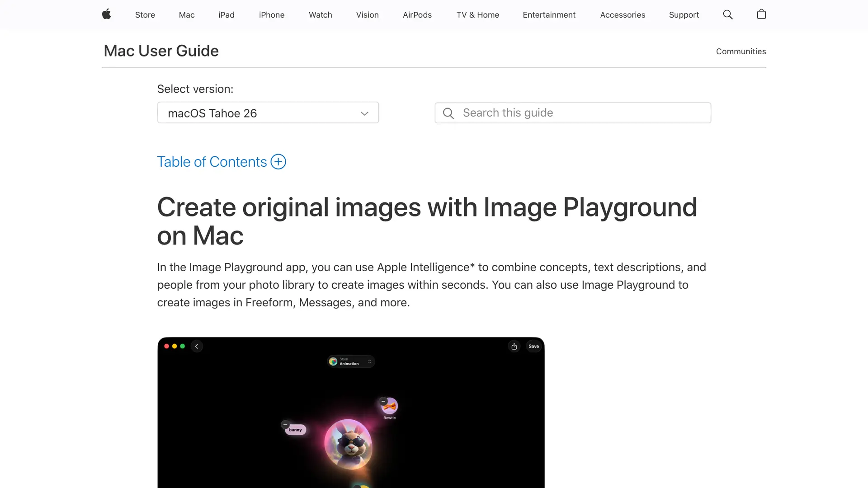Open the TV & Home menu
868x488 pixels.
point(478,15)
